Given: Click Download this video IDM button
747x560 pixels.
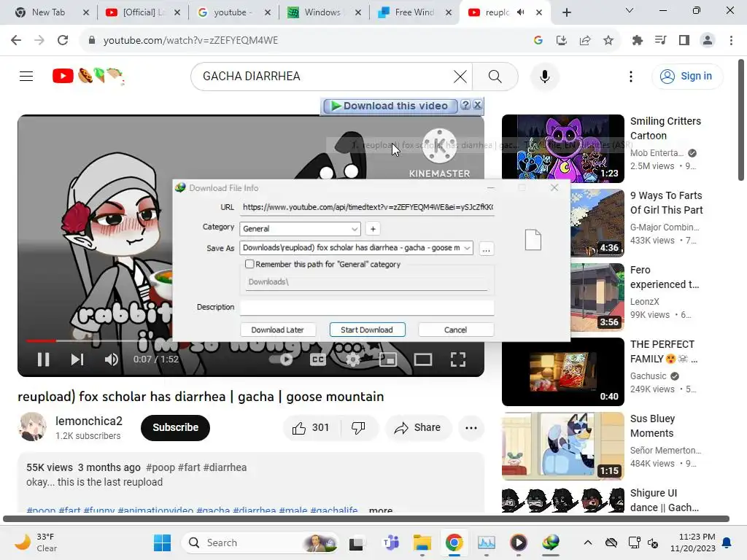Looking at the screenshot, I should coord(390,106).
